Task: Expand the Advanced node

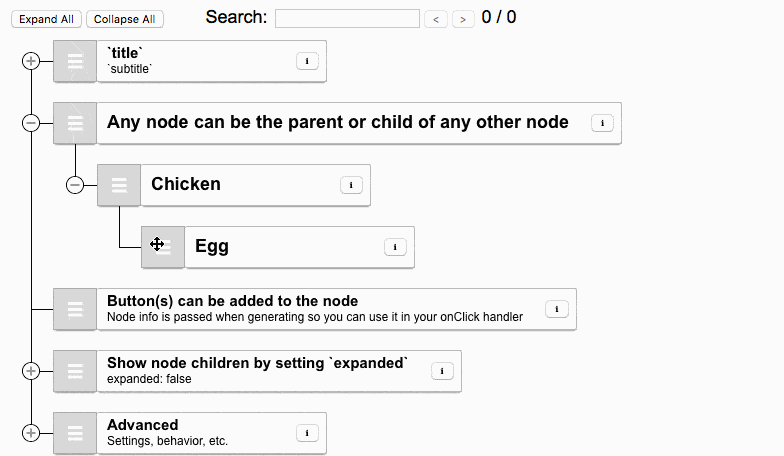Action: [x=31, y=433]
